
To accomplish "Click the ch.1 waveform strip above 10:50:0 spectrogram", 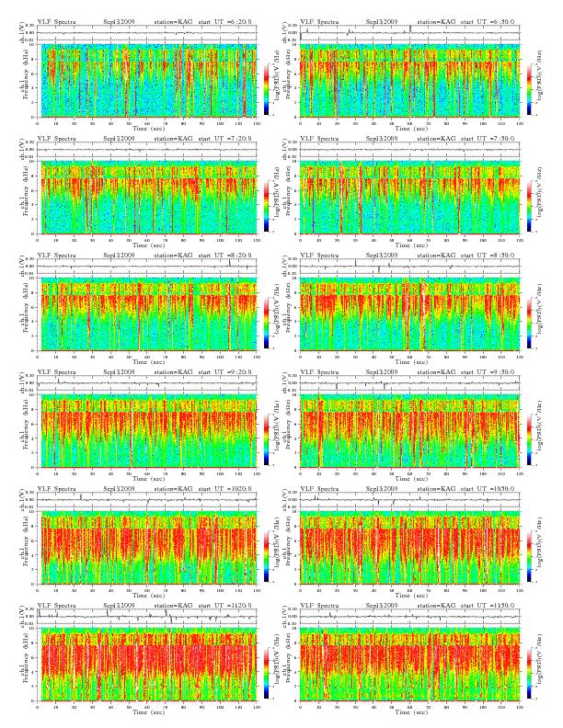I will click(x=409, y=500).
